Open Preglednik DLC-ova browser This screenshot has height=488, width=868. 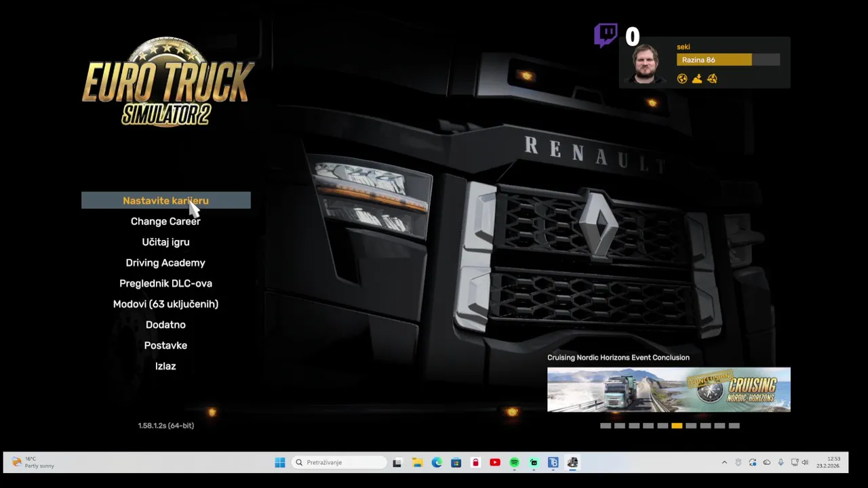tap(165, 283)
